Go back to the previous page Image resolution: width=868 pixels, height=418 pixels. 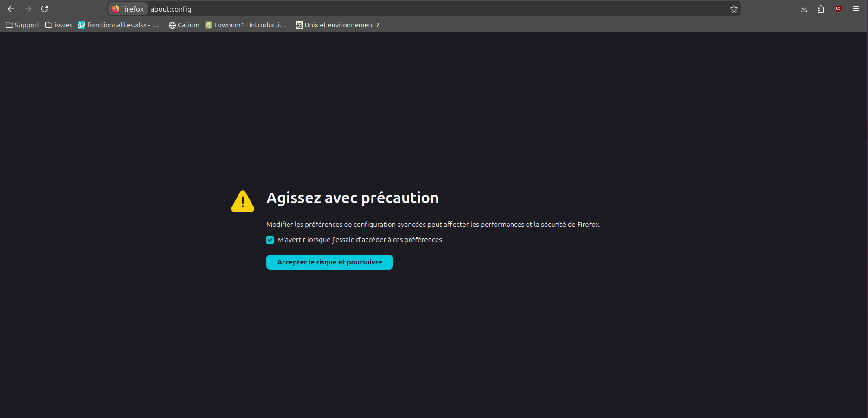(11, 9)
